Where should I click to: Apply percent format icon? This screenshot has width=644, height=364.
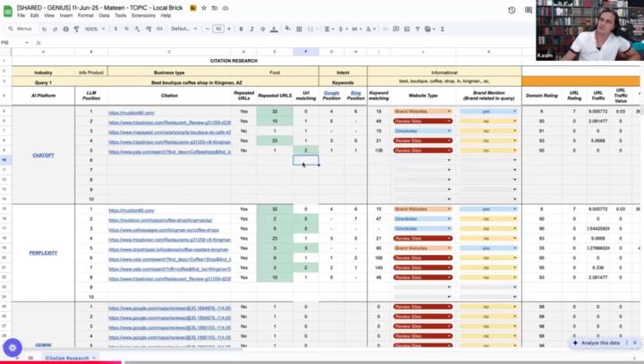[126, 30]
